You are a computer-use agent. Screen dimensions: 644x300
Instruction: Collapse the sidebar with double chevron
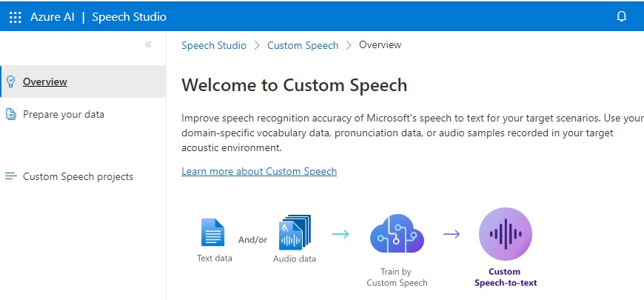point(148,44)
